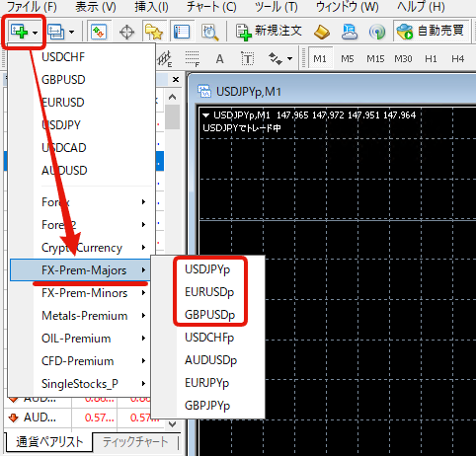
Task: Open the ヘルプ (H) menu
Action: click(x=421, y=7)
